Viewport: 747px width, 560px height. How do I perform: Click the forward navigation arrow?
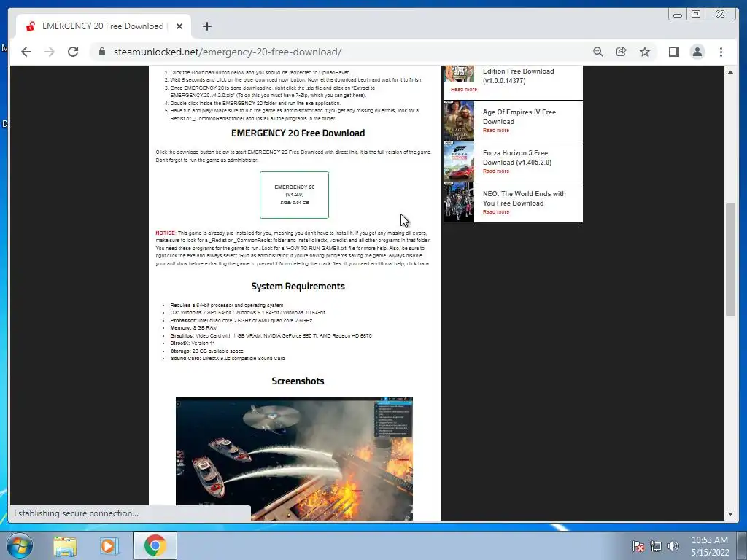tap(50, 52)
